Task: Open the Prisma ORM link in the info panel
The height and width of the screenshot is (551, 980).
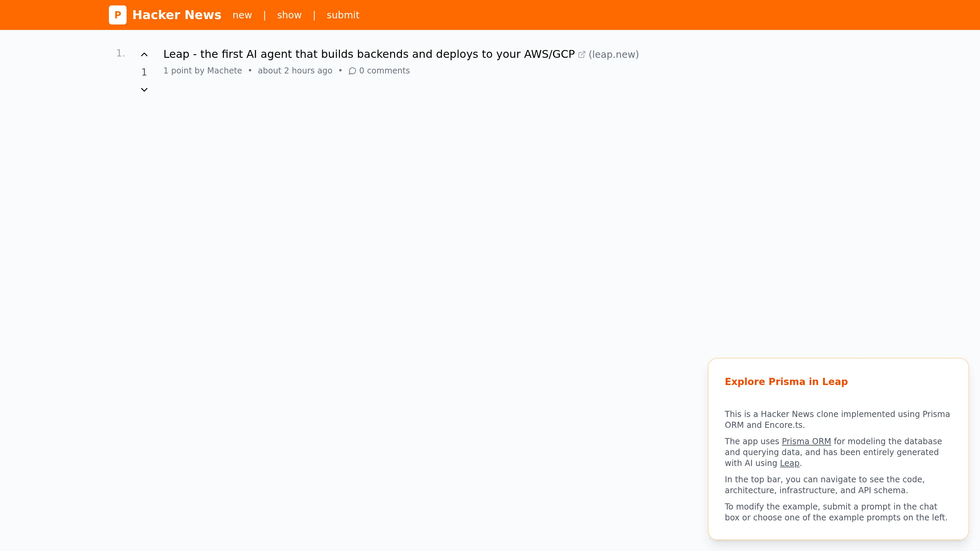Action: click(807, 441)
